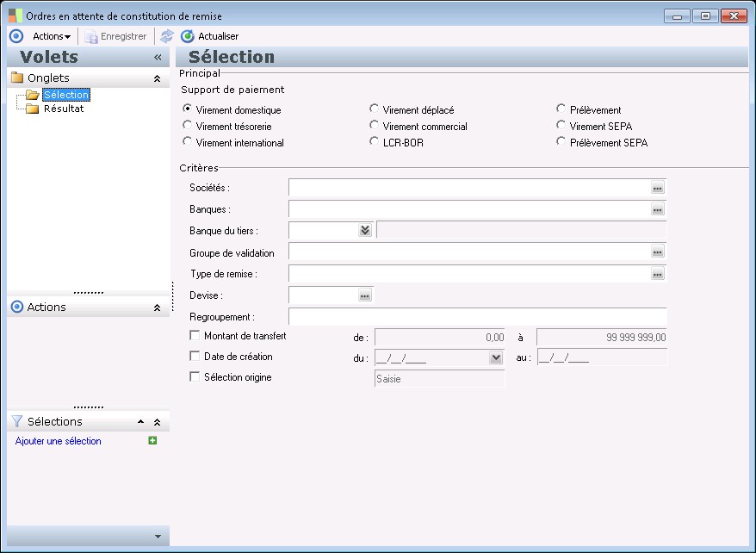This screenshot has height=553, width=756.
Task: Click the Montant minimum 0,00 field
Action: coord(440,337)
